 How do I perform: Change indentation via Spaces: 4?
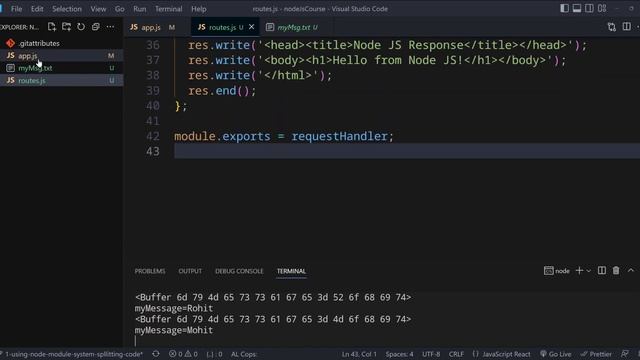pos(399,354)
